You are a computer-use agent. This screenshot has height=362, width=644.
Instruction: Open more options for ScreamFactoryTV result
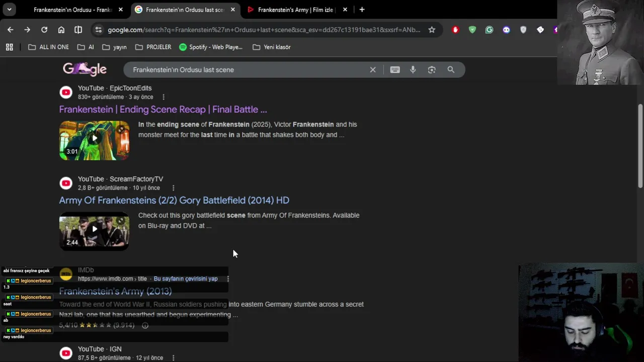click(173, 188)
